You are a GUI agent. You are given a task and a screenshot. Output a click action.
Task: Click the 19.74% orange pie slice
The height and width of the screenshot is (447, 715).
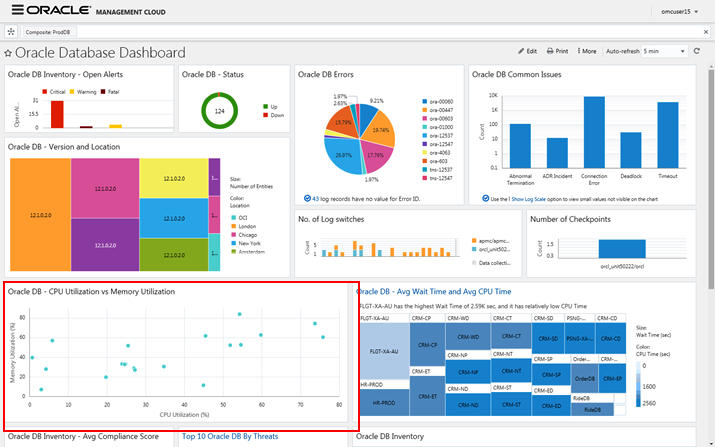(x=381, y=129)
